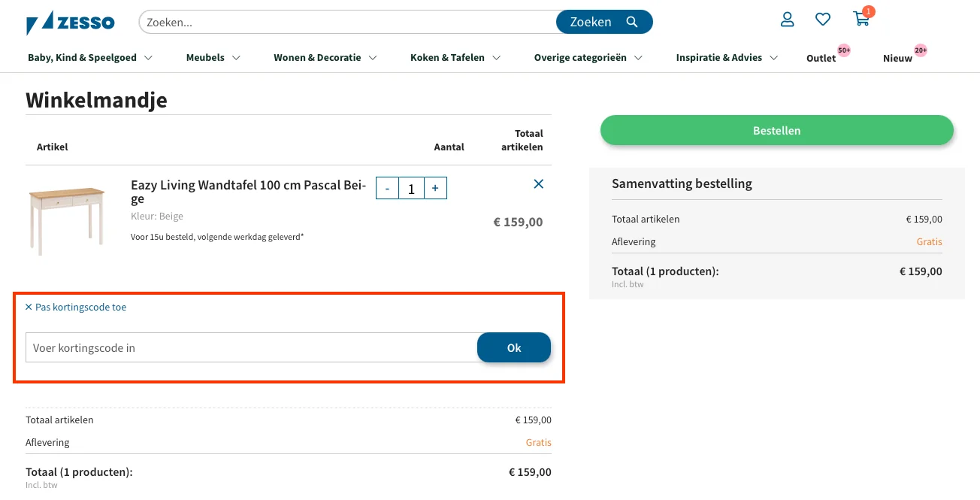Collapse the 'Pas kortingscode toe' section
Screen dimensions: 980x500
pyautogui.click(x=76, y=307)
